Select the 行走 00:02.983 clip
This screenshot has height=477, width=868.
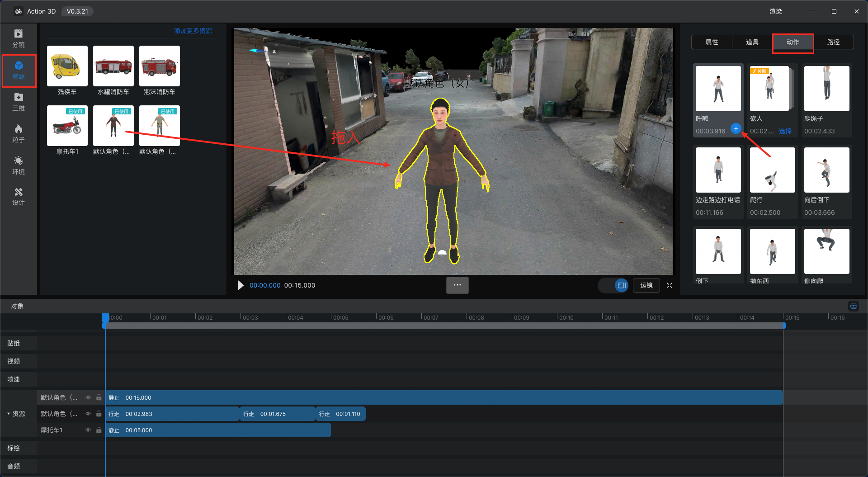(x=172, y=414)
